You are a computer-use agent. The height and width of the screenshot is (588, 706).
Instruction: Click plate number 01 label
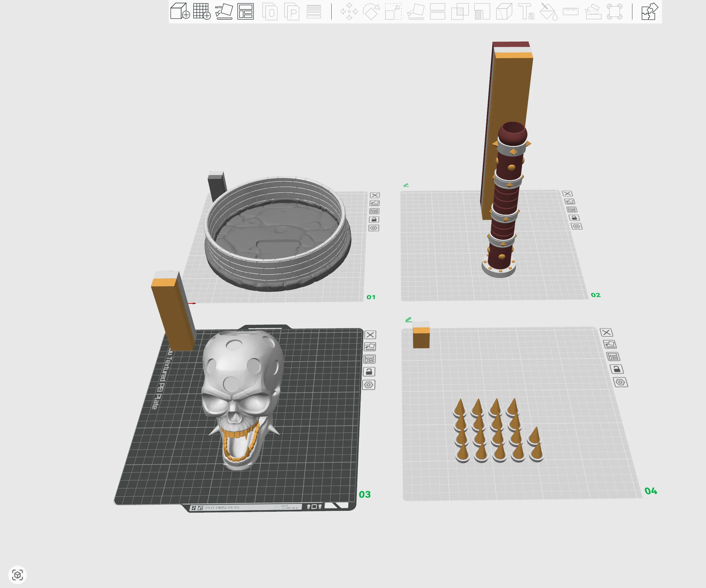371,297
